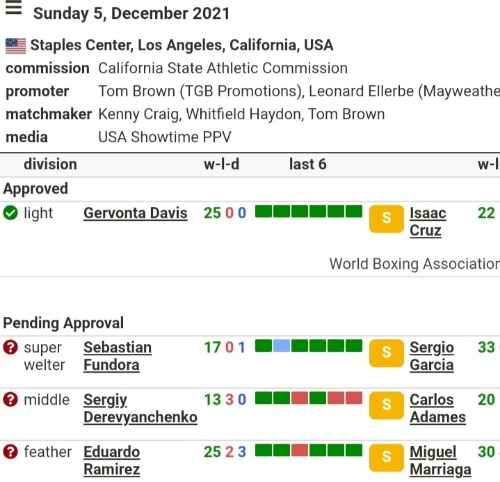Open Gervonta Davis profile link

click(135, 213)
